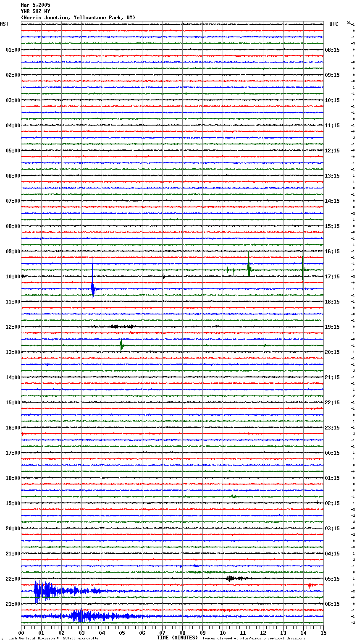Click the "TIME (MINUTES)" axis title
The height and width of the screenshot is (644, 357).
click(177, 638)
